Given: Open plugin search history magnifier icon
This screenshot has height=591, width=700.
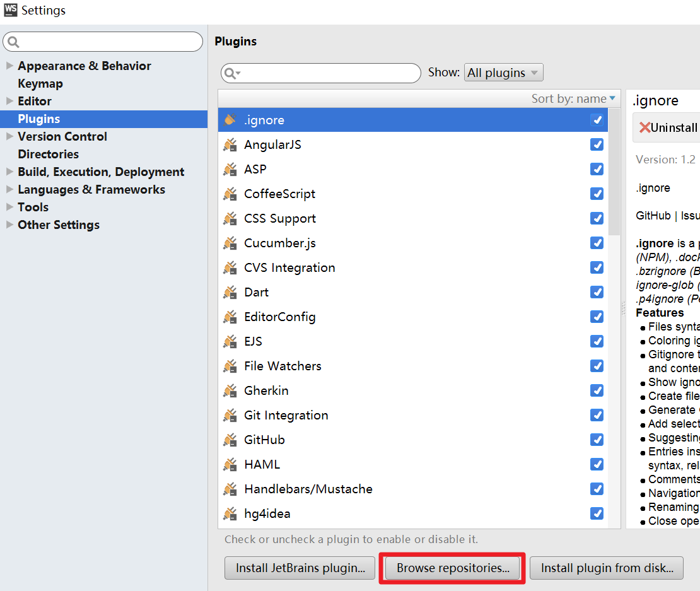Looking at the screenshot, I should click(232, 73).
